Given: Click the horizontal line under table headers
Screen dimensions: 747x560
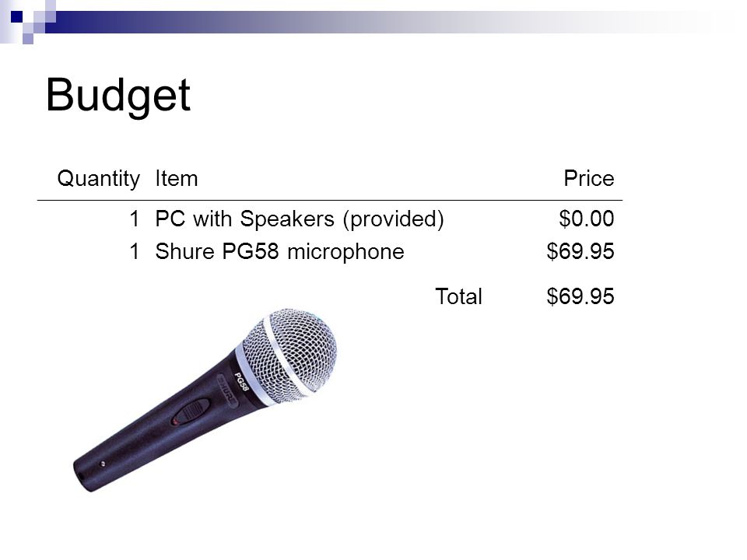Looking at the screenshot, I should (330, 201).
